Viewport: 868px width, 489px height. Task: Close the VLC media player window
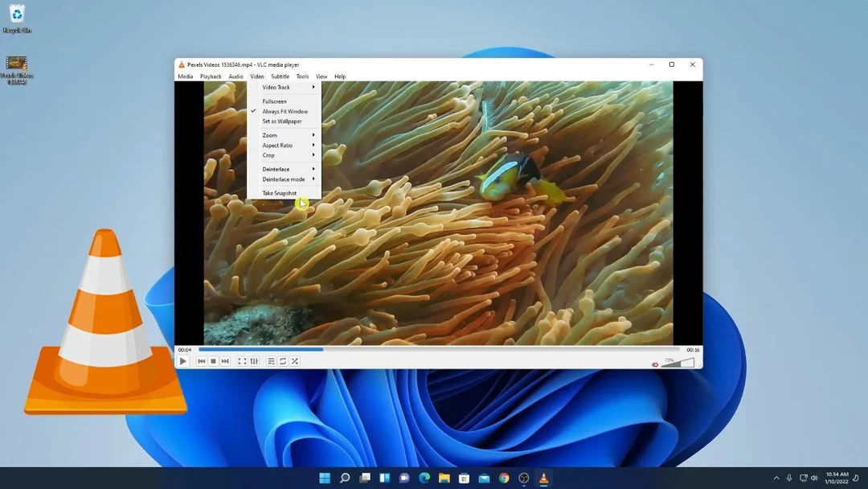tap(693, 65)
